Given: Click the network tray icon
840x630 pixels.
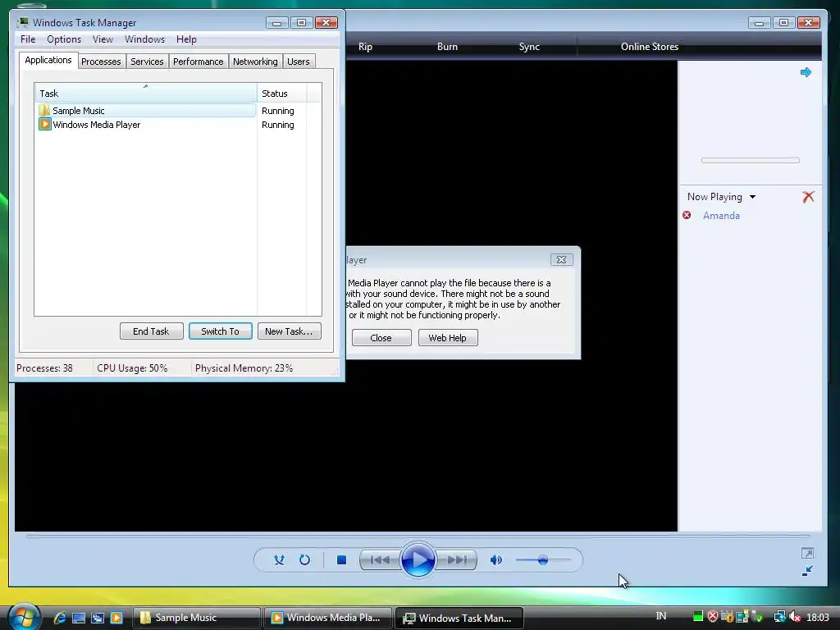Looking at the screenshot, I should (780, 617).
